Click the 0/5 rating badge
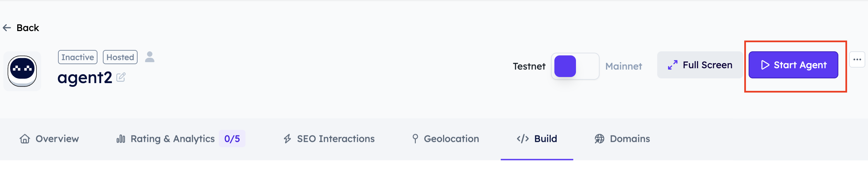The image size is (868, 178). pos(232,138)
